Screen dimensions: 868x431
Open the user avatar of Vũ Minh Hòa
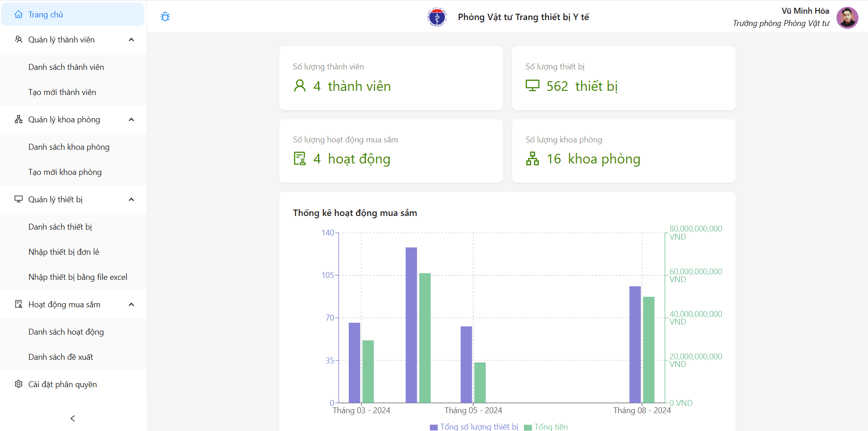coord(847,17)
